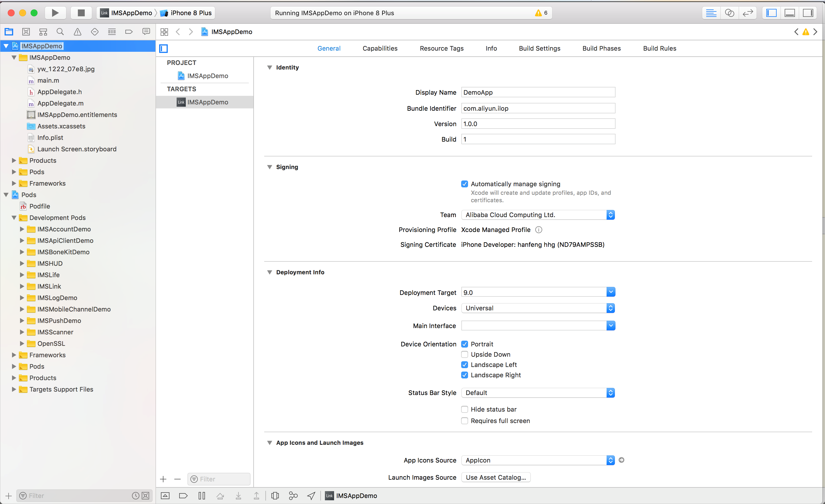Toggle the bottom Debug area panel
This screenshot has width=825, height=504.
[790, 13]
